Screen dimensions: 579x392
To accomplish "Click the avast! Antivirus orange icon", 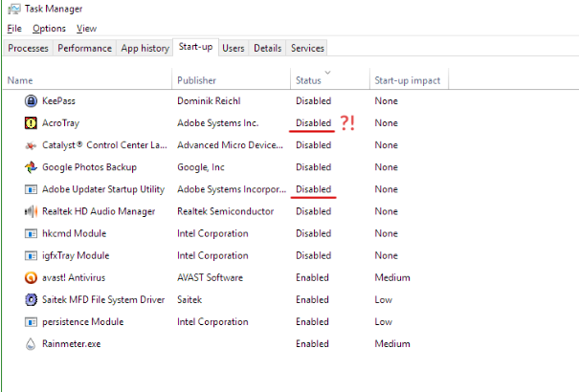I will click(31, 277).
